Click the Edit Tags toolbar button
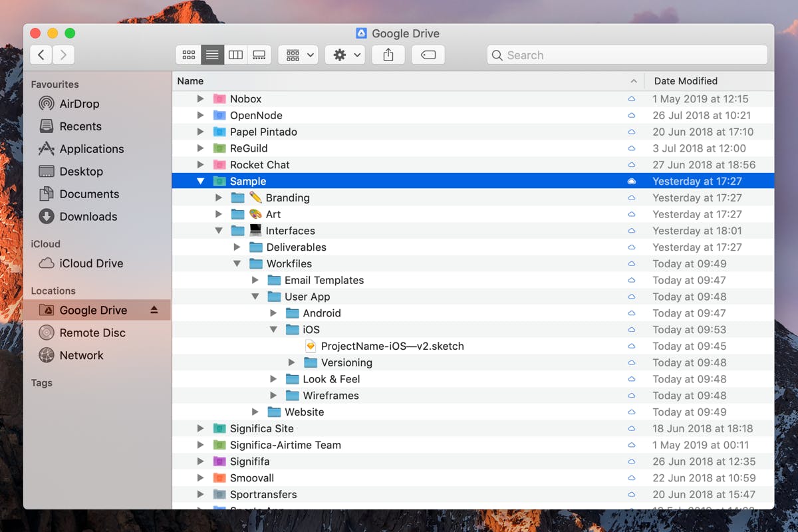798x532 pixels. [428, 55]
